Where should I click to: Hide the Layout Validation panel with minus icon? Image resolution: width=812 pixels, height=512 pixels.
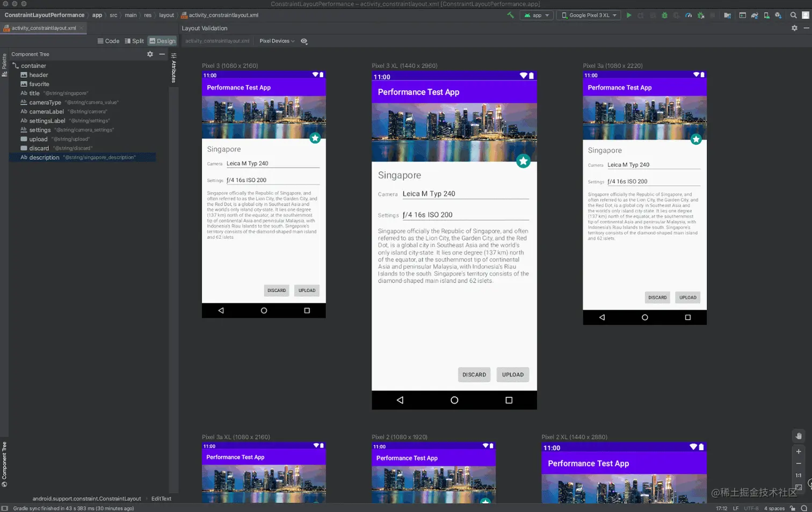806,28
